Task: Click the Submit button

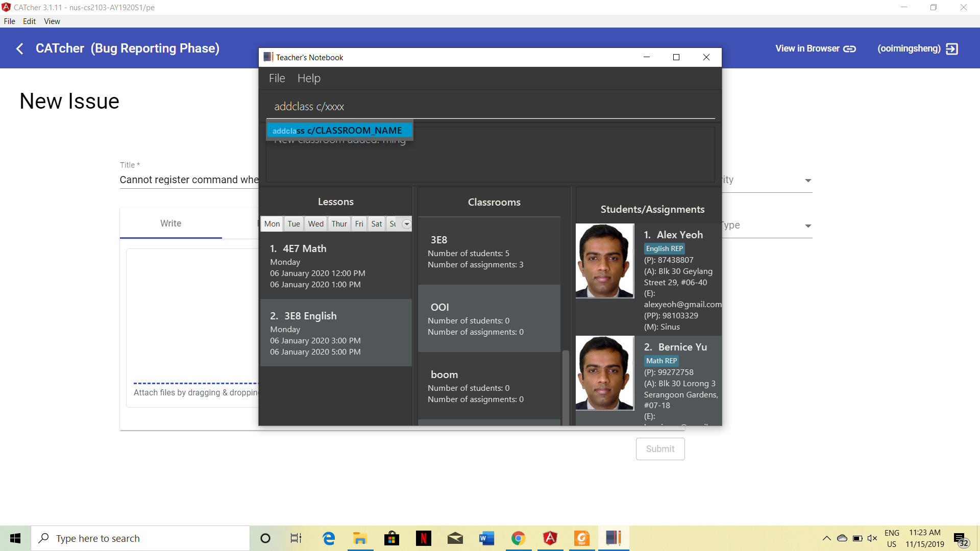Action: click(x=660, y=449)
